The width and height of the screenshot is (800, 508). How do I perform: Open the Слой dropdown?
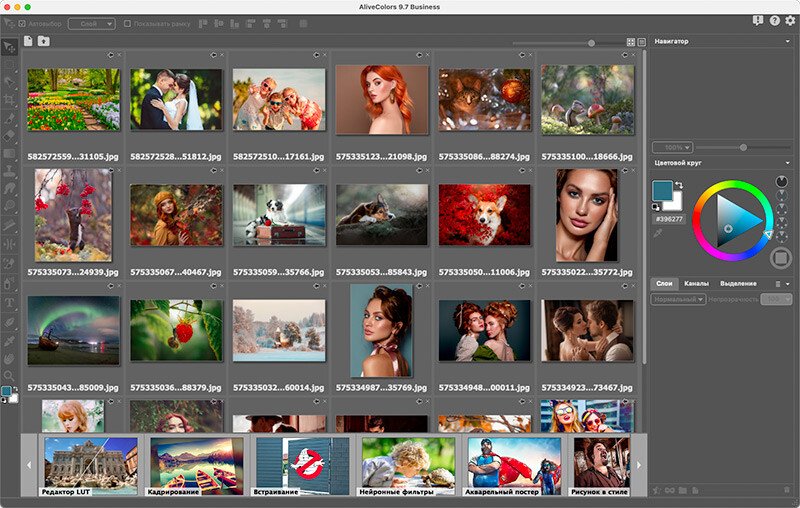pos(91,23)
